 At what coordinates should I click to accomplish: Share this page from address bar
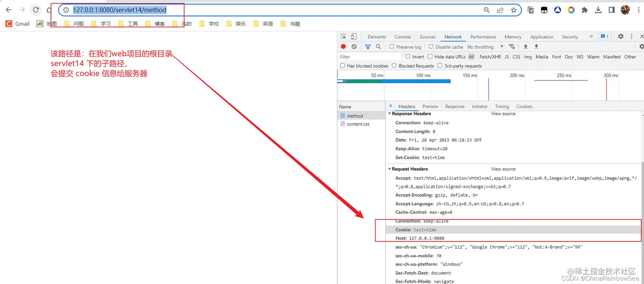[500, 10]
